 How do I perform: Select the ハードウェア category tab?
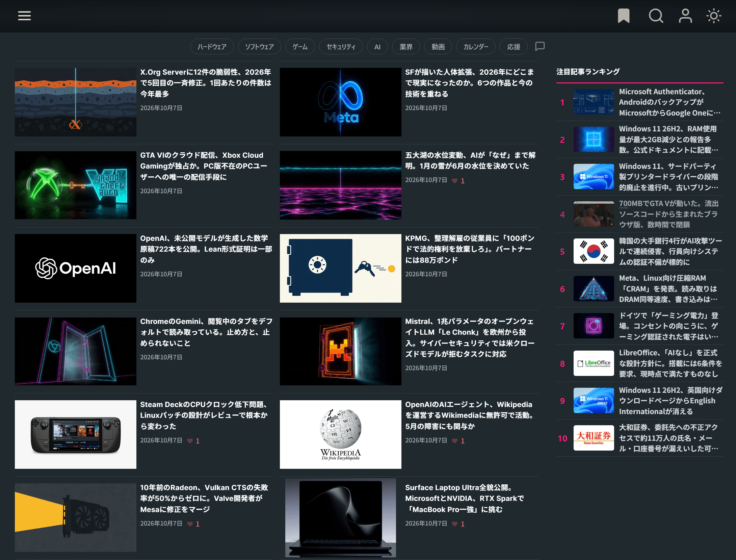point(212,47)
